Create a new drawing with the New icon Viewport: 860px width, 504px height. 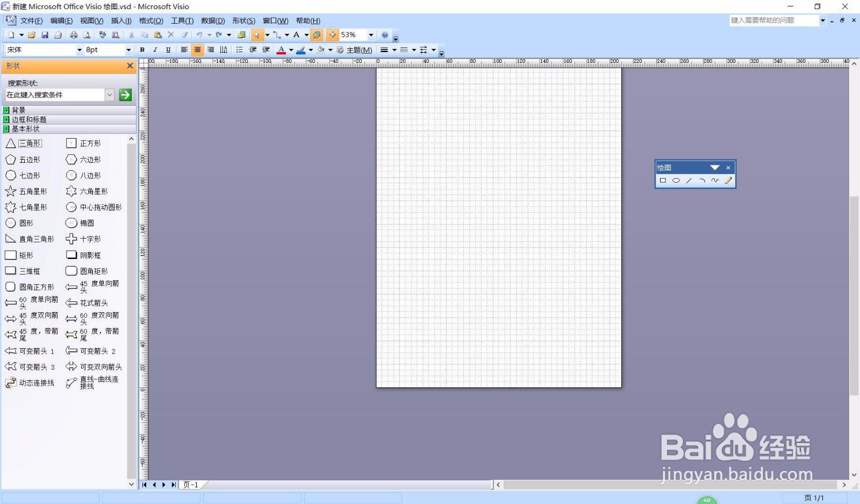[11, 35]
